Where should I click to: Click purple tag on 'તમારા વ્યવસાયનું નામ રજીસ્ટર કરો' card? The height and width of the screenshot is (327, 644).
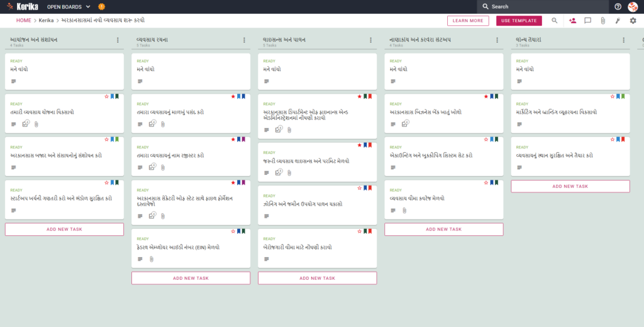tap(243, 140)
